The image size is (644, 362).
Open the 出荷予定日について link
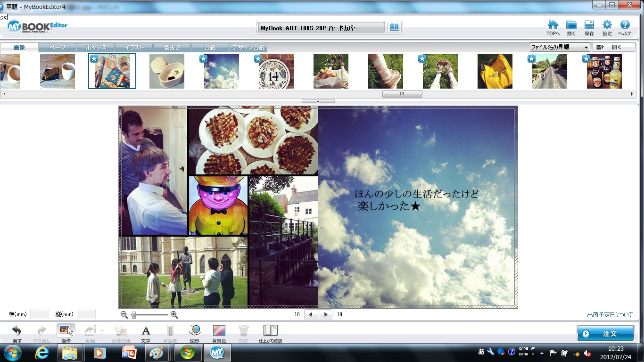pyautogui.click(x=610, y=315)
